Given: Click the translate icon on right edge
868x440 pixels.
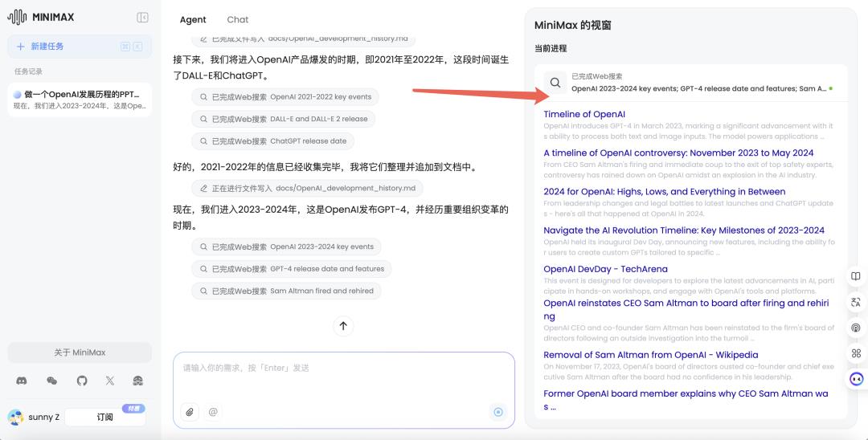Looking at the screenshot, I should pyautogui.click(x=856, y=303).
